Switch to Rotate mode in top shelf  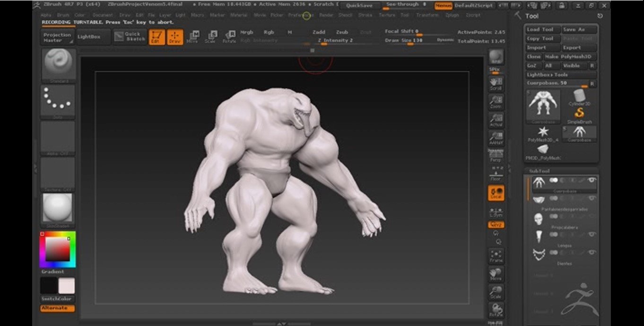229,37
